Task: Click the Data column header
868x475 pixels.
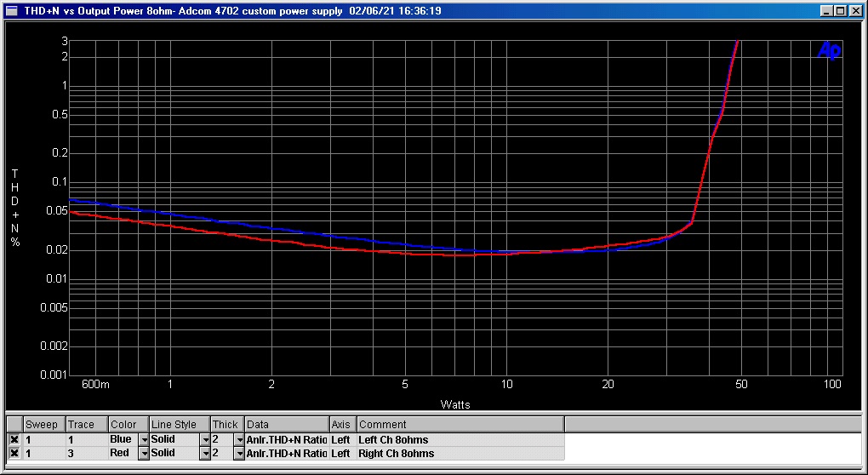Action: 287,425
